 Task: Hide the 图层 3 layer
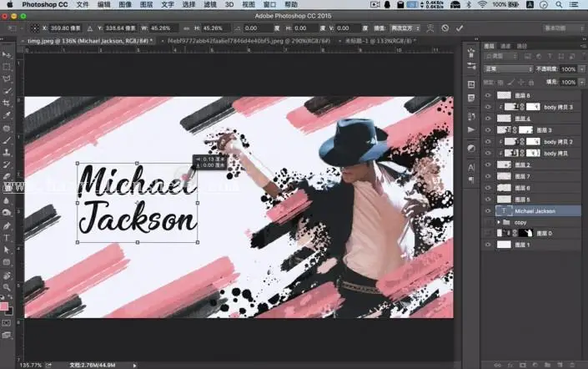(488, 130)
